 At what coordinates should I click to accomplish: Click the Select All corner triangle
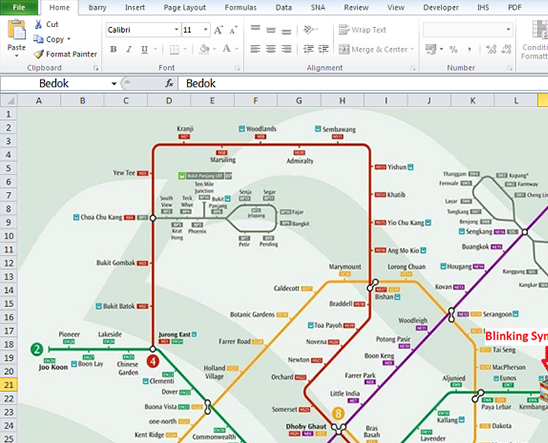coord(9,101)
